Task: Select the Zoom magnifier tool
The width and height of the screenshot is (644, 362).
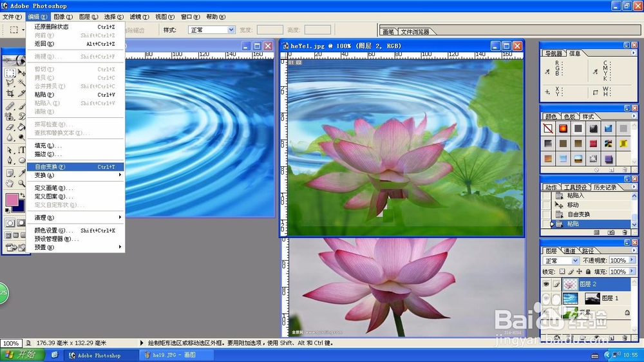Action: point(22,184)
